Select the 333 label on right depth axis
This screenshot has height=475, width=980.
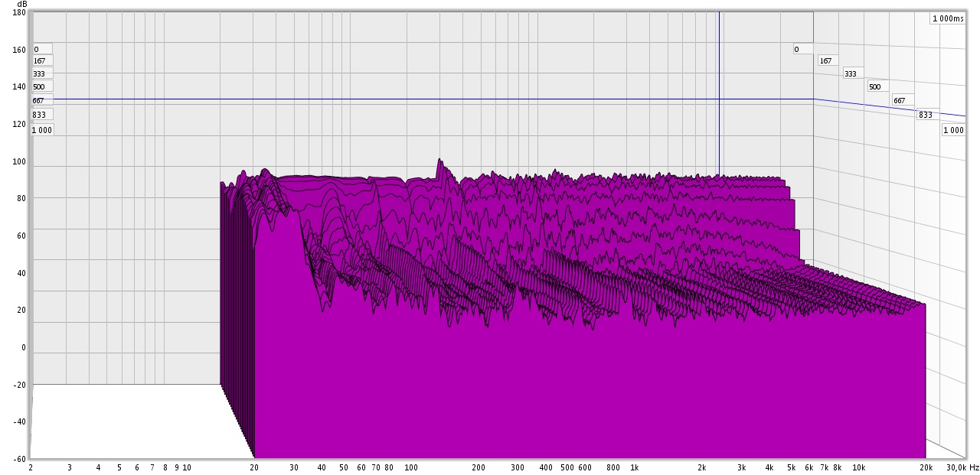pos(852,73)
